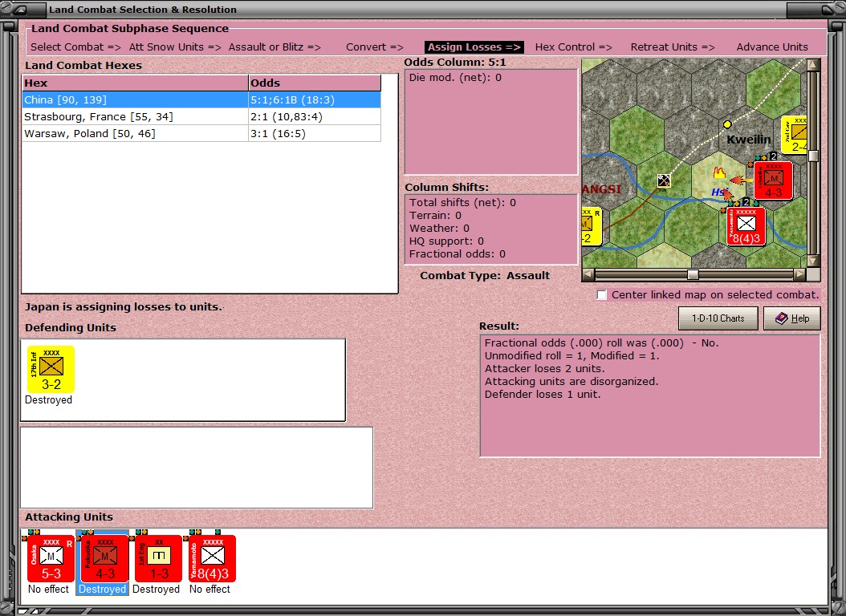The height and width of the screenshot is (616, 846).
Task: Select the Osaka 5-3 attacking unit
Action: click(x=51, y=558)
